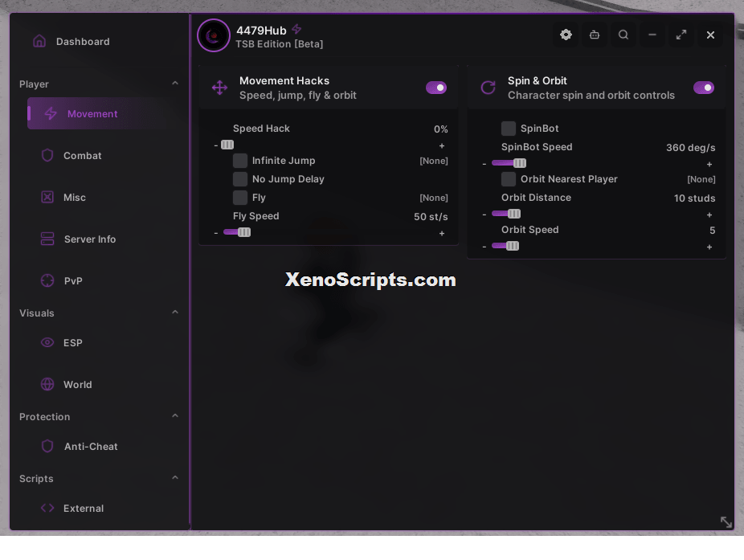This screenshot has width=744, height=560.
Task: Click the Combat shield icon
Action: pyautogui.click(x=47, y=155)
